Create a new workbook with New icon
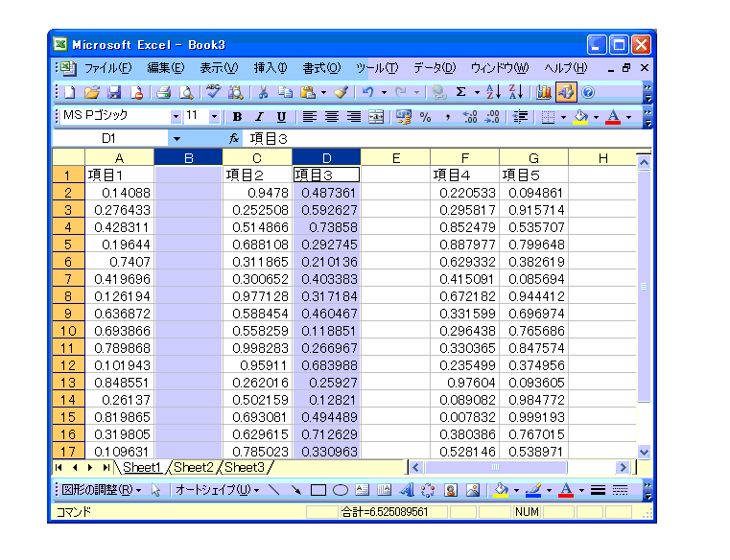 coord(70,93)
